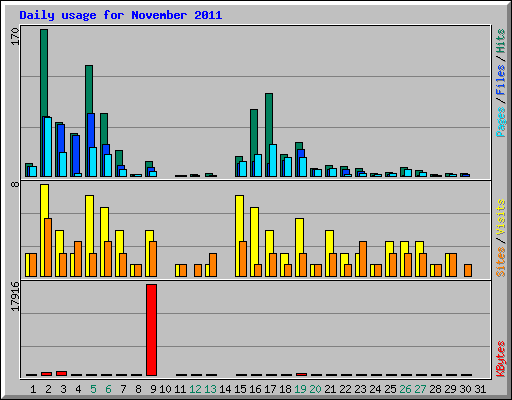Click day label "31" on the x-axis
512x400 pixels.
click(480, 389)
